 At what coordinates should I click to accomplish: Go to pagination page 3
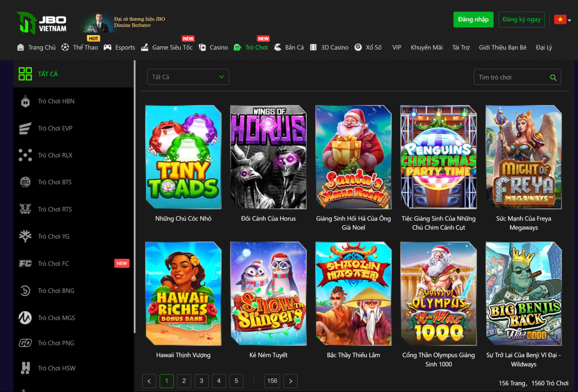tap(202, 381)
